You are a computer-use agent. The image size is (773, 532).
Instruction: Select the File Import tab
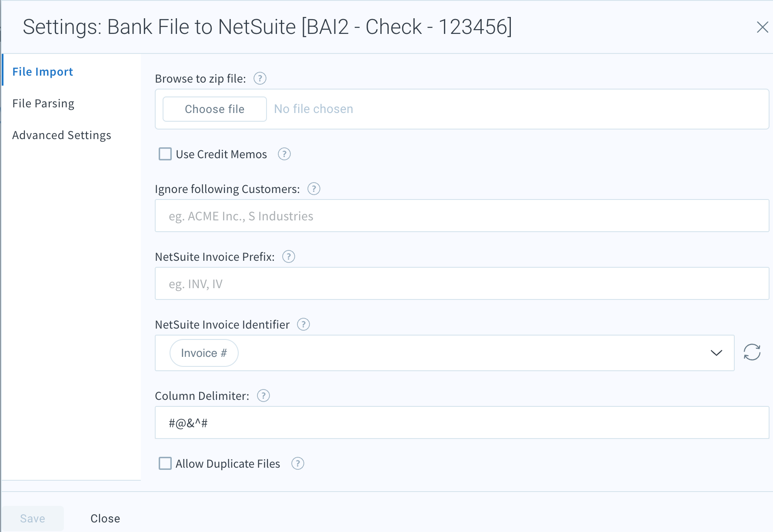click(x=43, y=71)
